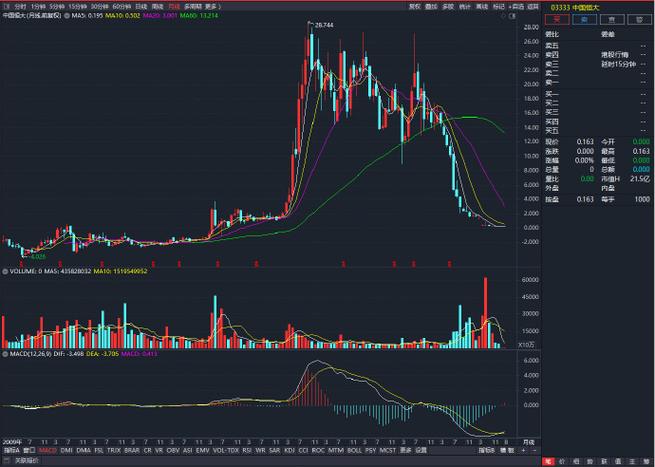Click the panel icon left of 分时
Image resolution: width=655 pixels, height=467 pixels.
click(x=6, y=7)
